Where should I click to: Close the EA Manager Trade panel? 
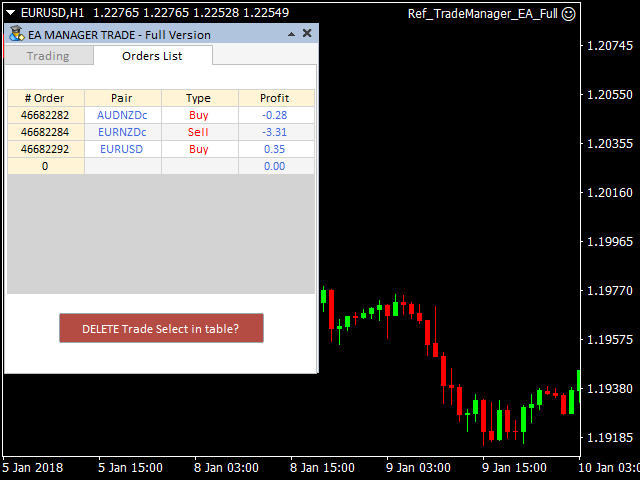tap(307, 33)
